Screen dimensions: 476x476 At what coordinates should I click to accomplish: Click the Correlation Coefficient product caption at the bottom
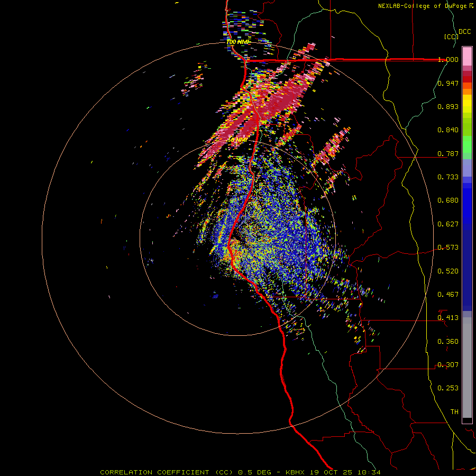tap(241, 472)
